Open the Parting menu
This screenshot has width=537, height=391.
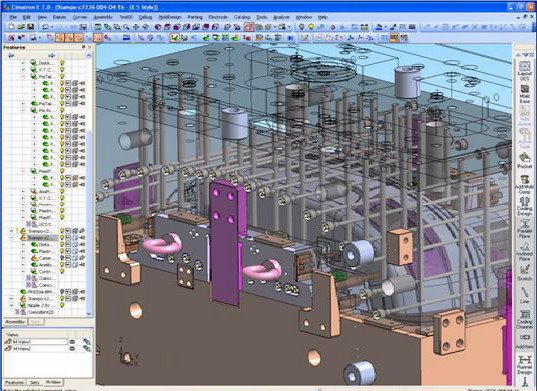point(195,17)
